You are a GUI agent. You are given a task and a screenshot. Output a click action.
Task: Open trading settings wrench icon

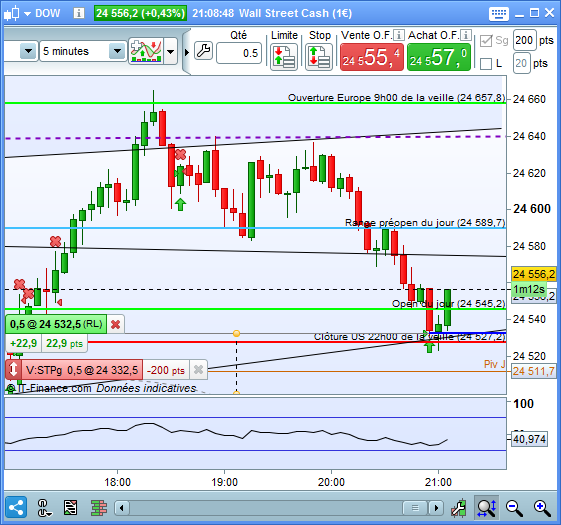click(204, 50)
